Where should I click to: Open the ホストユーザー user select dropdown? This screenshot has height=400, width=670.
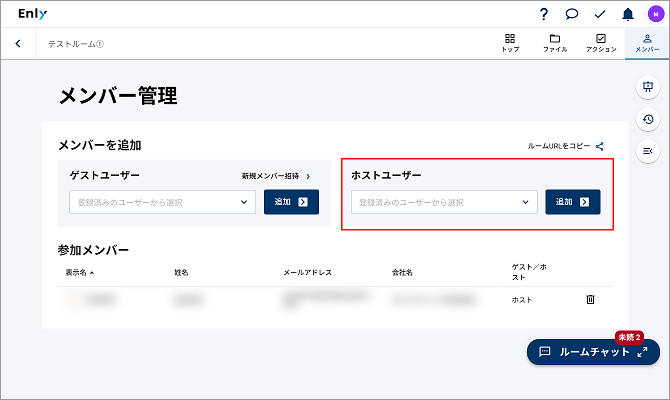pyautogui.click(x=444, y=202)
